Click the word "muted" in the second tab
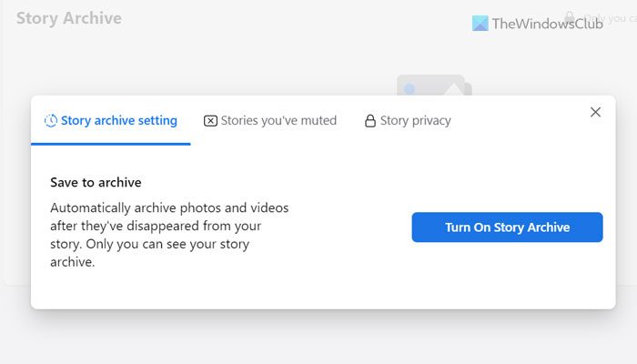This screenshot has width=637, height=364. pos(318,120)
